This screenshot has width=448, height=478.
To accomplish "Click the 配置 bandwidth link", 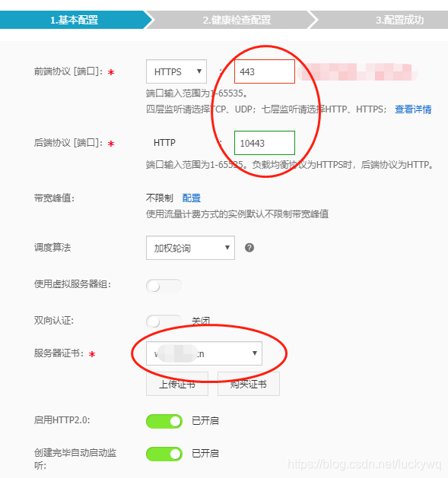I will pos(192,198).
